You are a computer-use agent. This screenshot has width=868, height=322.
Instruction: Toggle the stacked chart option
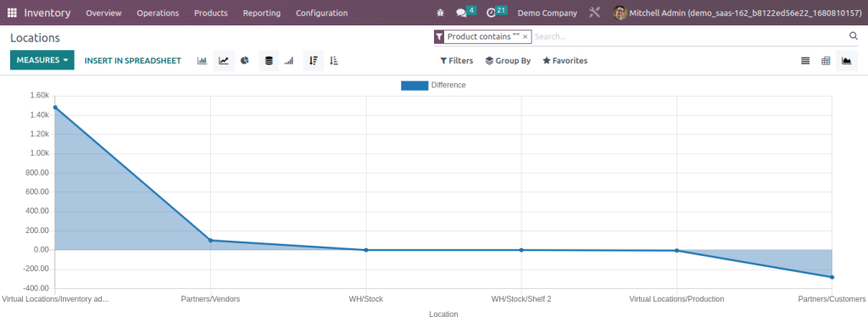pos(269,60)
